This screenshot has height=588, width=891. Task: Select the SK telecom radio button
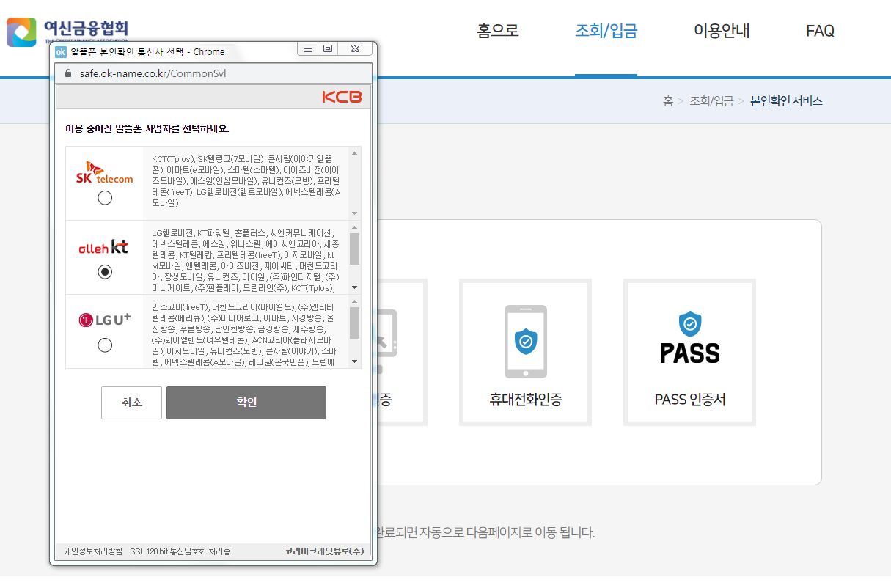coord(105,198)
